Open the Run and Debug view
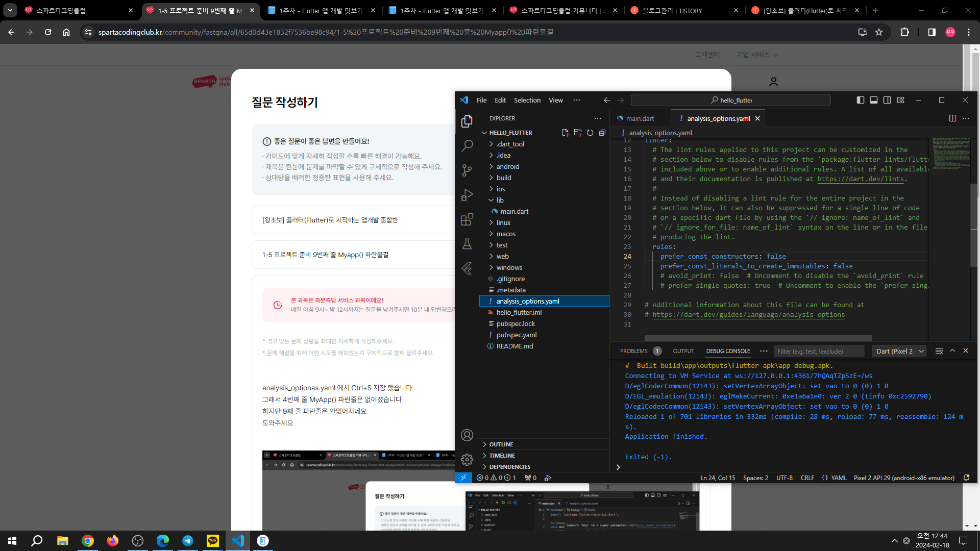 pyautogui.click(x=467, y=195)
